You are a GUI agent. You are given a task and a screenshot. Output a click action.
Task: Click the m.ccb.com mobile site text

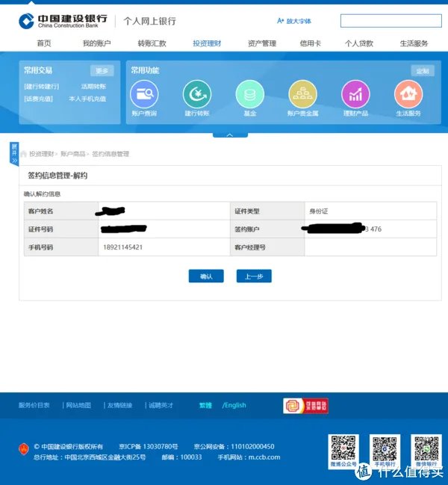pyautogui.click(x=264, y=457)
